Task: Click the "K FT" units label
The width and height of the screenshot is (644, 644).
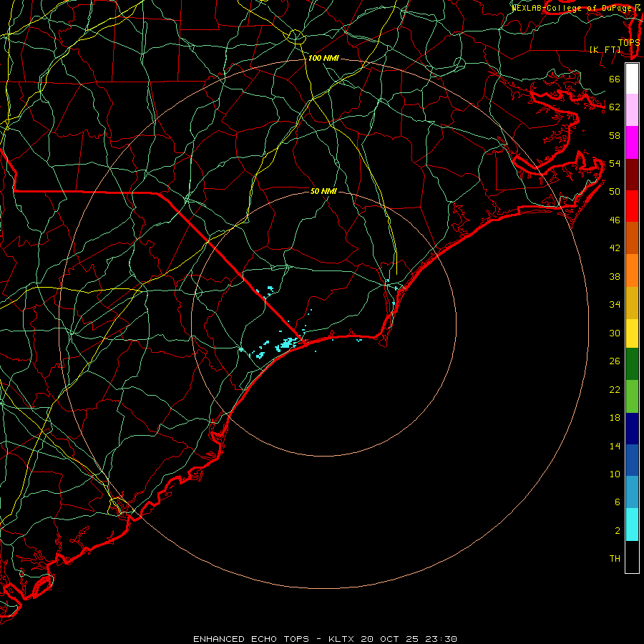Action: [605, 49]
